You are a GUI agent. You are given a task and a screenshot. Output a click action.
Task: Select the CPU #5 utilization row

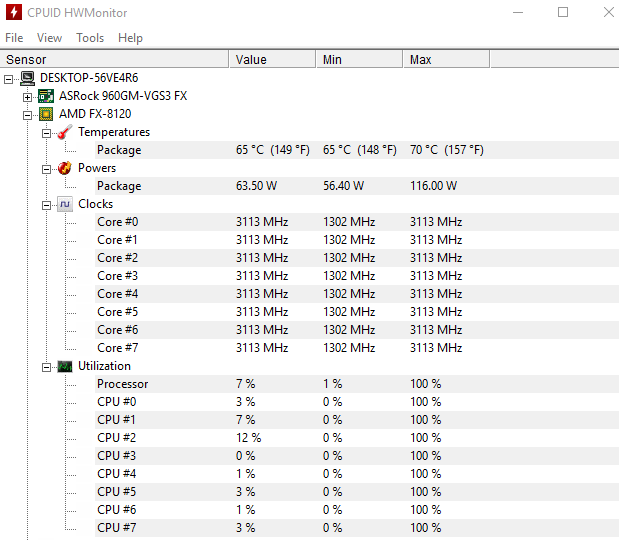click(x=357, y=492)
